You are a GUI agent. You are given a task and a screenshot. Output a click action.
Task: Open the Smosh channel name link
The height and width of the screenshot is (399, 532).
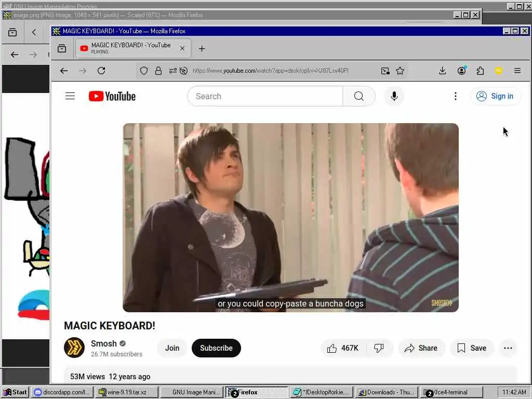(103, 344)
